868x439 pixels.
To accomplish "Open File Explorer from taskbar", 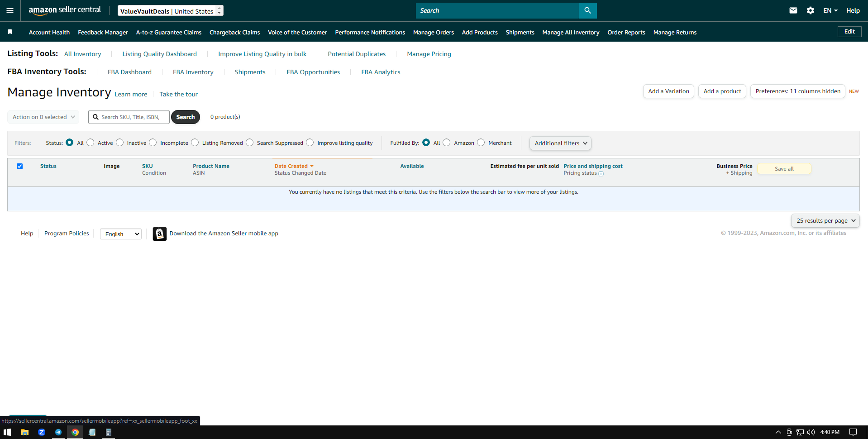I will pos(25,432).
